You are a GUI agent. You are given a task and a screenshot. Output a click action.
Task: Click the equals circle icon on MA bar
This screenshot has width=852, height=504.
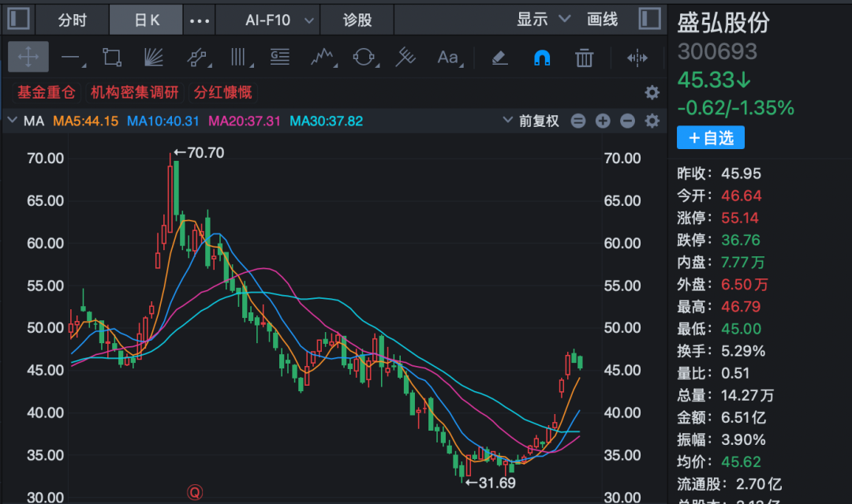tap(578, 121)
